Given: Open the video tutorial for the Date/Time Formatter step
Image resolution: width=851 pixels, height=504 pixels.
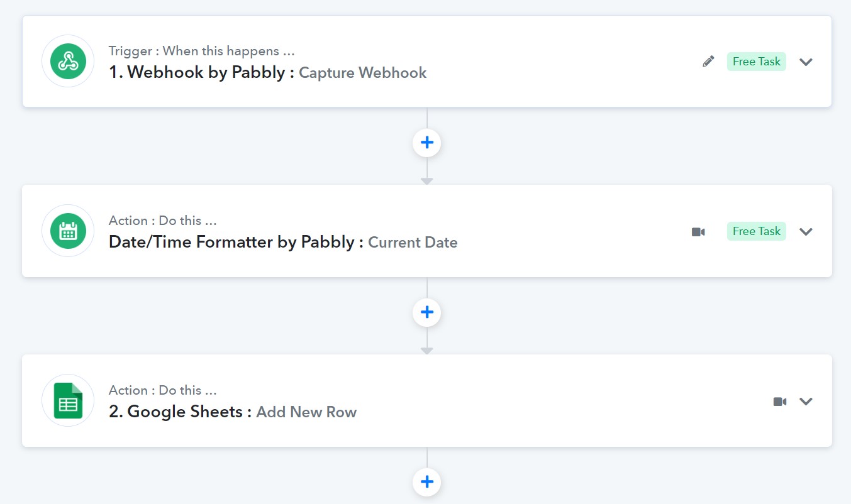Looking at the screenshot, I should coord(698,231).
